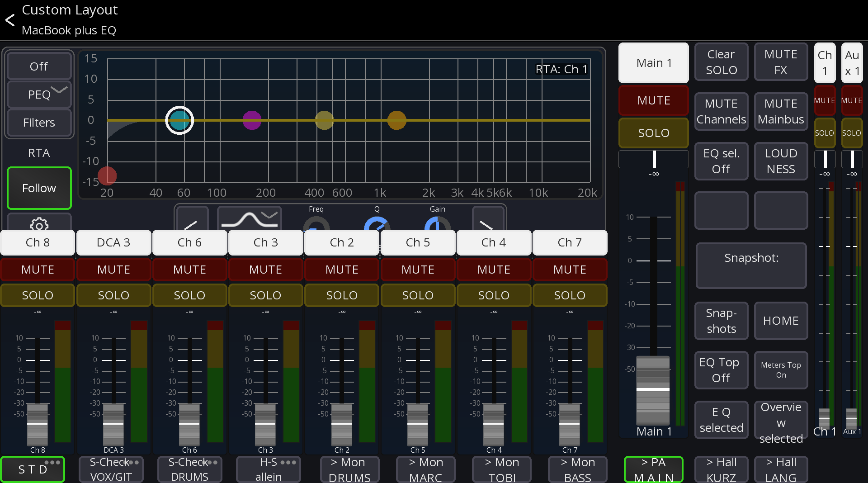Viewport: 868px width, 483px height.
Task: Click MUTE FX
Action: point(781,62)
